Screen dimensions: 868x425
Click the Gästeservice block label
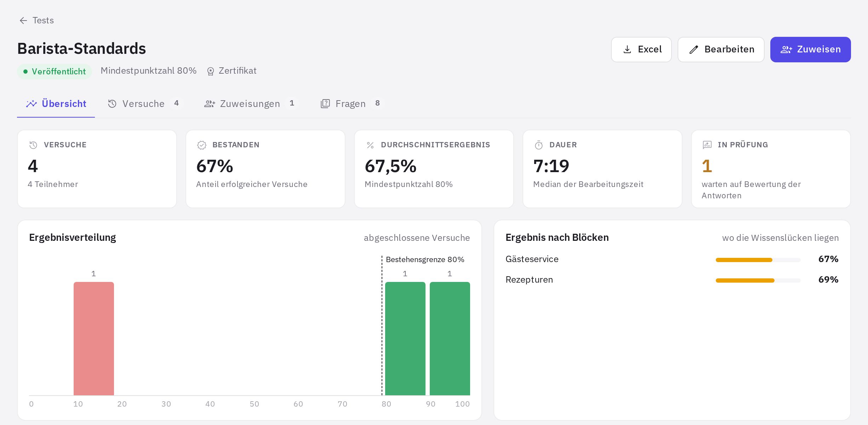coord(532,259)
